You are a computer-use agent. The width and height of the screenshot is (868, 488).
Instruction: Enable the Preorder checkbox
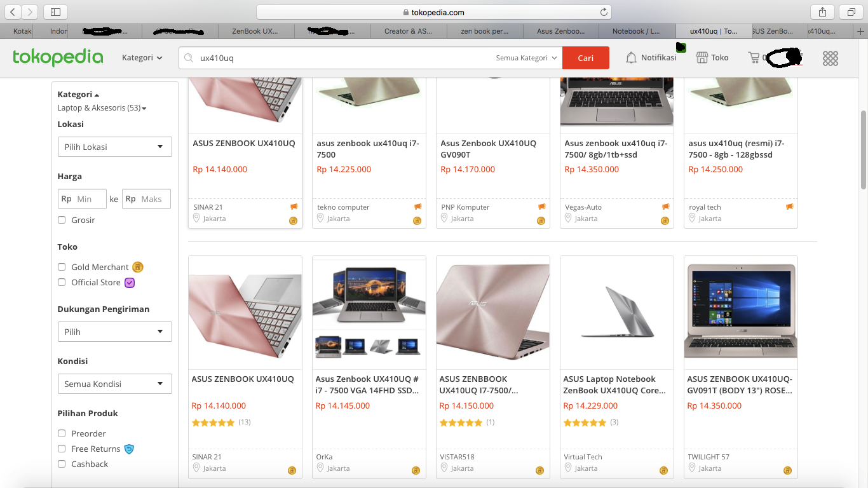tap(62, 433)
